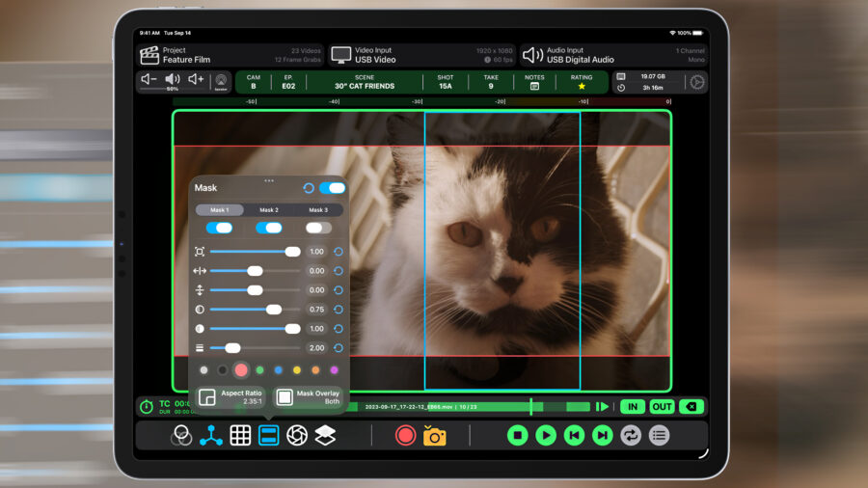Open the settings gear at top right
Viewport: 868px width, 488px height.
click(x=695, y=82)
